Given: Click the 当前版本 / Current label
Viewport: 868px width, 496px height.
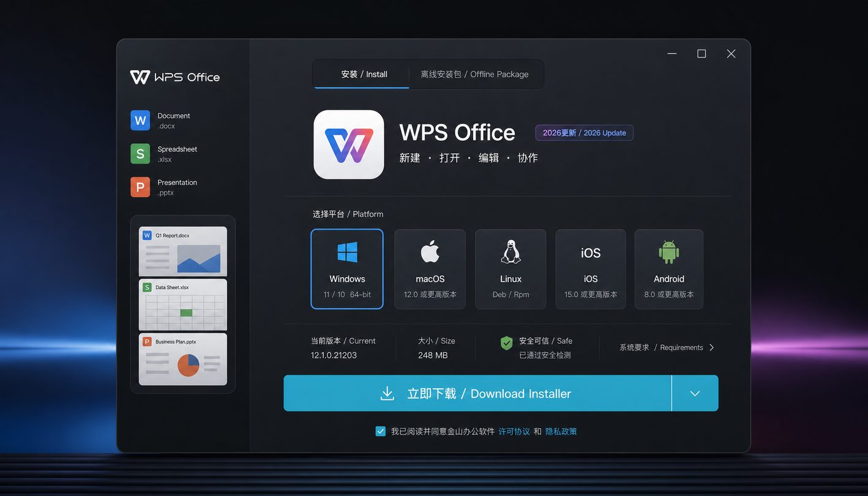Looking at the screenshot, I should click(x=343, y=340).
